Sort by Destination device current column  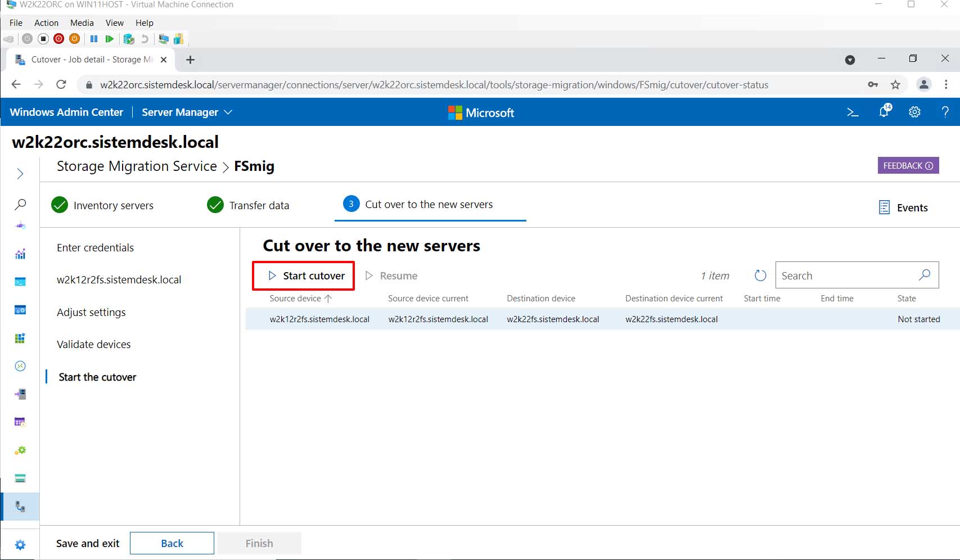(x=674, y=299)
